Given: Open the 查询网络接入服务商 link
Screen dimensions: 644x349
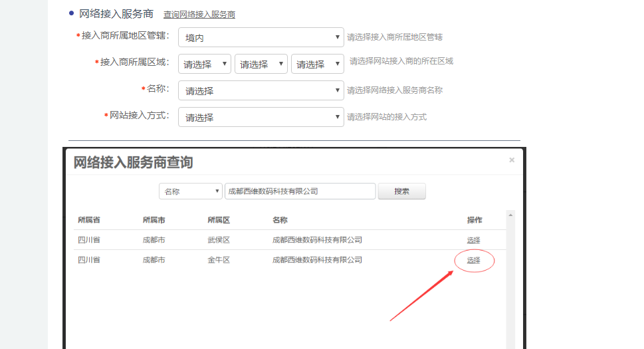Looking at the screenshot, I should [199, 15].
